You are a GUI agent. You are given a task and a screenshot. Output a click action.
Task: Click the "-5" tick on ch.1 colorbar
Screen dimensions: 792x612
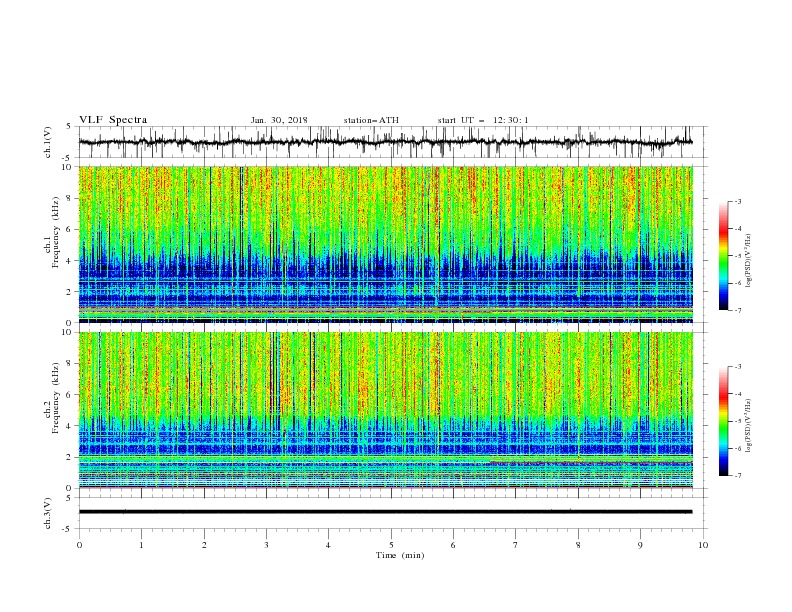[738, 256]
